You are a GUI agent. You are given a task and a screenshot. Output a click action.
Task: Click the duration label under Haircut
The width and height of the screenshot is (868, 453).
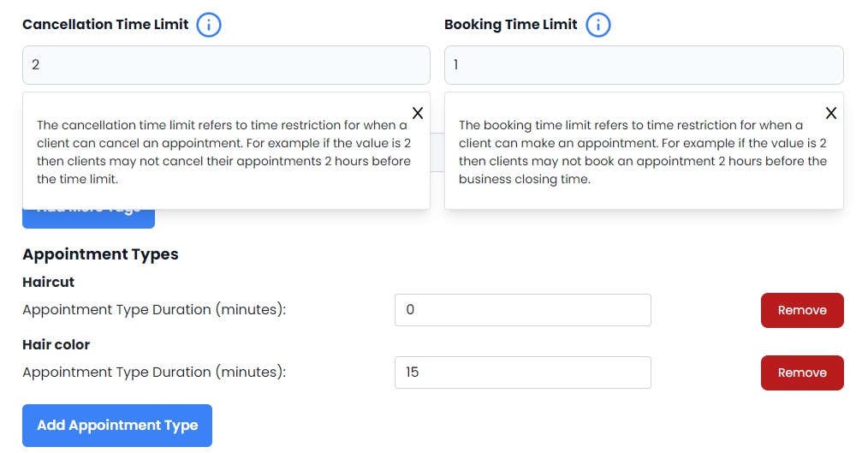(x=154, y=309)
